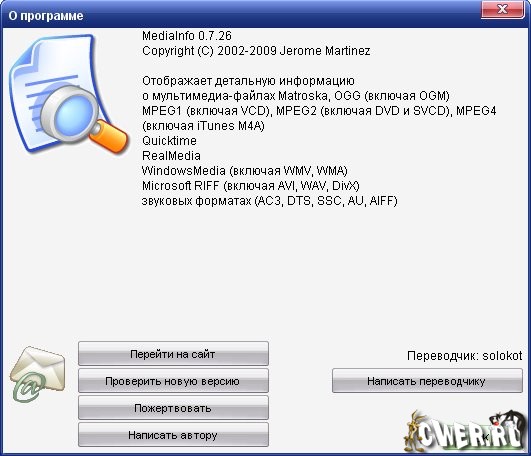
Task: Click the Copyright 2002-2009 Jerome Martinez line
Action: coord(256,51)
